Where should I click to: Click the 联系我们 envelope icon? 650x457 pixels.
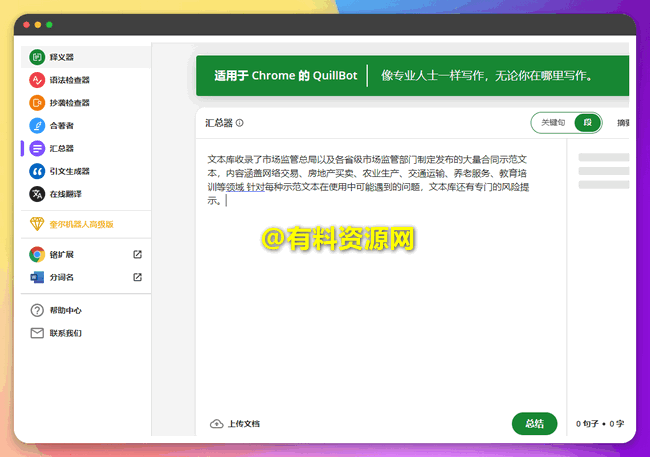pos(37,333)
